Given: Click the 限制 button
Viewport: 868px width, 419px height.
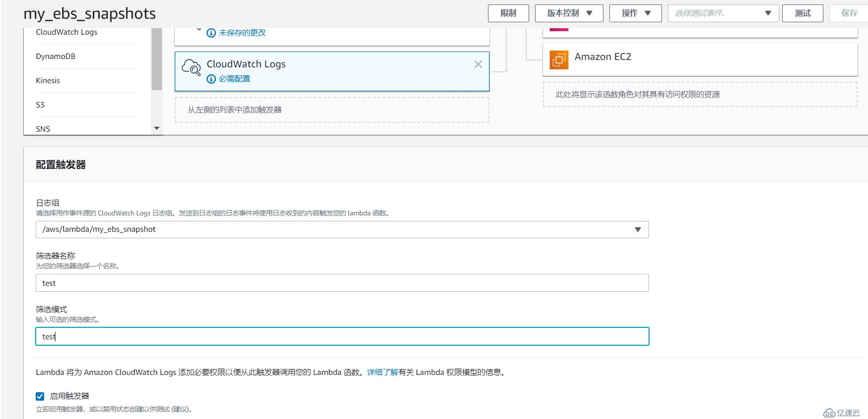Looking at the screenshot, I should pyautogui.click(x=508, y=13).
